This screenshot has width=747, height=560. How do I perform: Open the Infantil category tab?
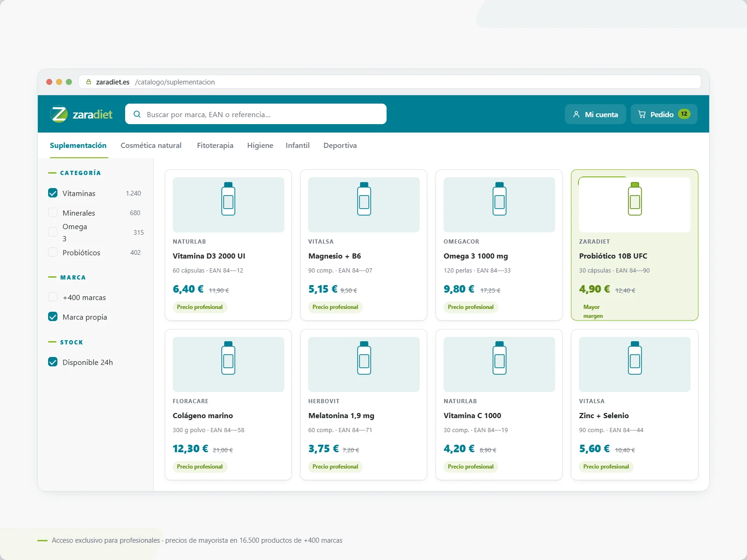tap(297, 146)
